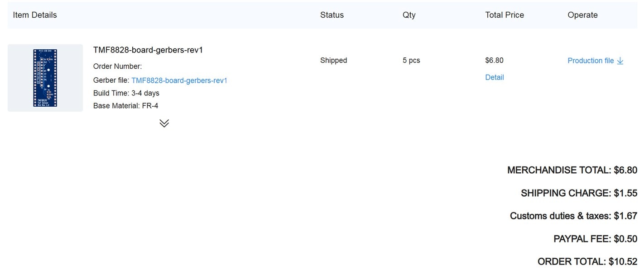Click the Base Material FR-4 text
The width and height of the screenshot is (644, 270).
point(125,106)
